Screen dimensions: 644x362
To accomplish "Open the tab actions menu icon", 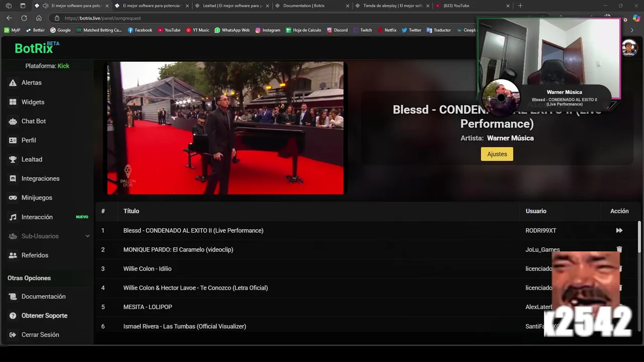I will click(23, 6).
